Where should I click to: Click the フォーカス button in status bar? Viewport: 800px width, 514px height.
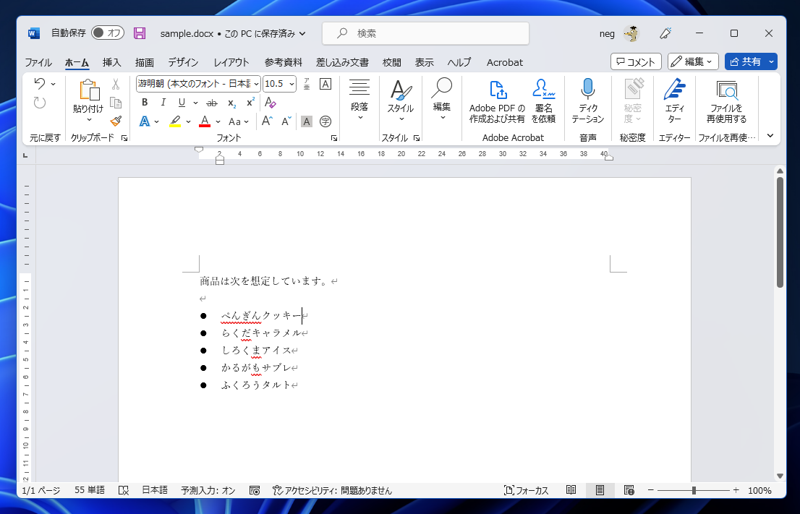pos(526,491)
